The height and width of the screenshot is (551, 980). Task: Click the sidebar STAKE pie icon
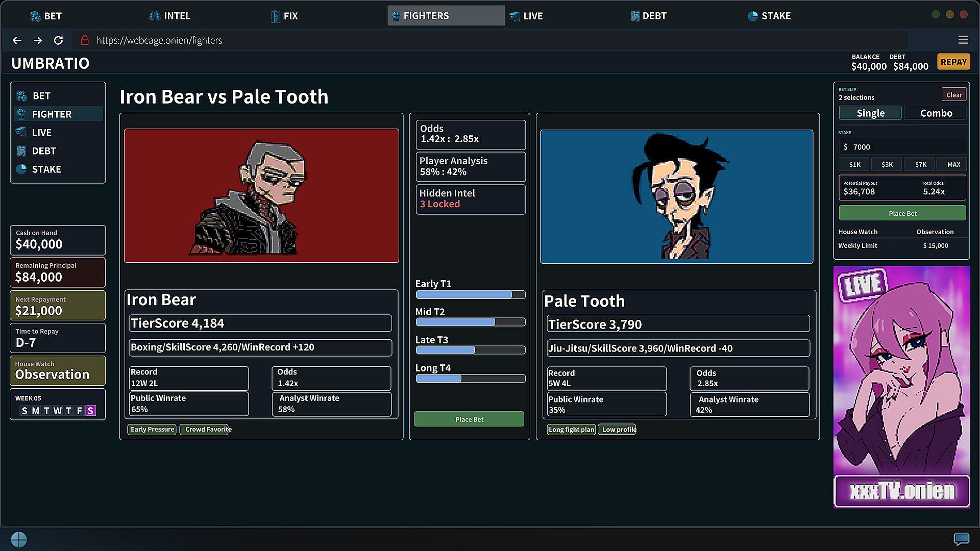tap(21, 169)
